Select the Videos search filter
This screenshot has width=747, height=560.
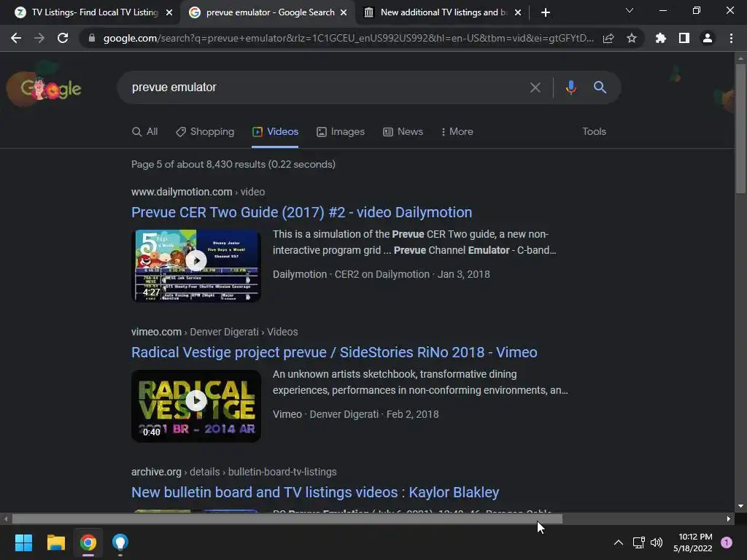pos(275,131)
